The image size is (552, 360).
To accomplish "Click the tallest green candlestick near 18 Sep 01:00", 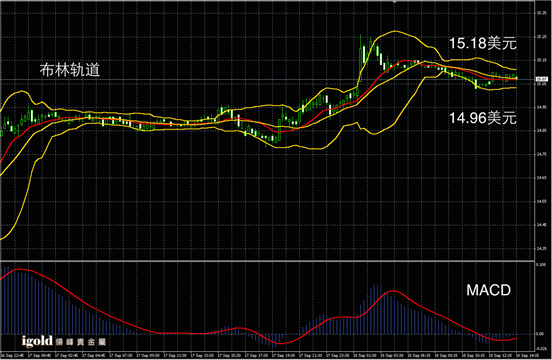I will [361, 58].
